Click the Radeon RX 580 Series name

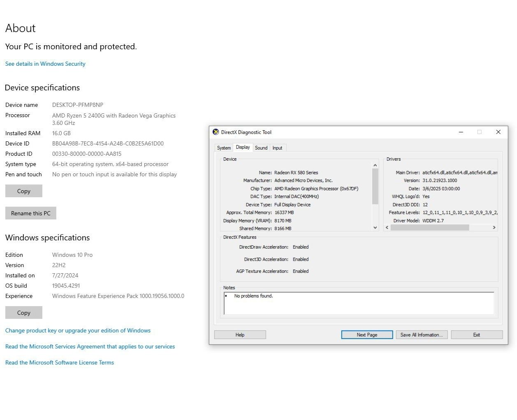(x=296, y=173)
